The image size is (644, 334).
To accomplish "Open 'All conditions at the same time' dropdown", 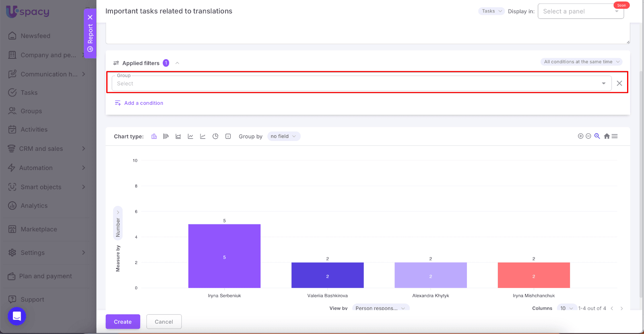I will tap(581, 62).
